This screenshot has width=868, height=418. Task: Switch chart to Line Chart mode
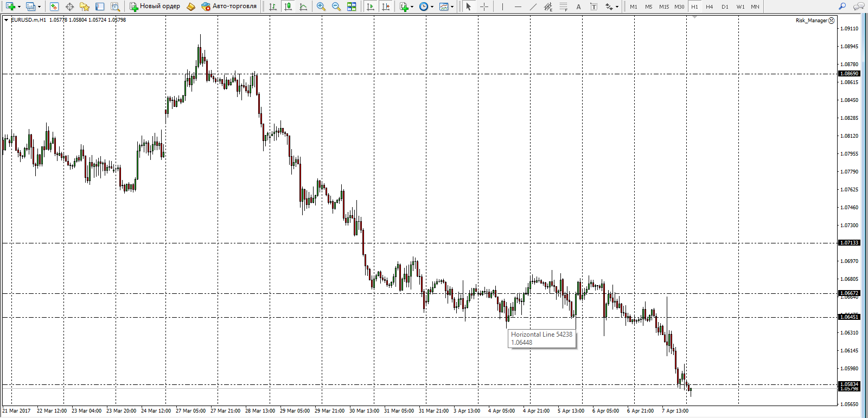pos(303,7)
